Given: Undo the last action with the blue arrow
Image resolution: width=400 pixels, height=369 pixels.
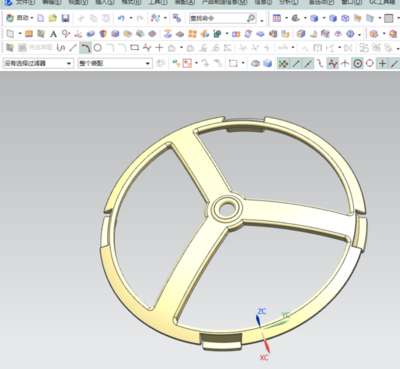Looking at the screenshot, I should tap(121, 18).
